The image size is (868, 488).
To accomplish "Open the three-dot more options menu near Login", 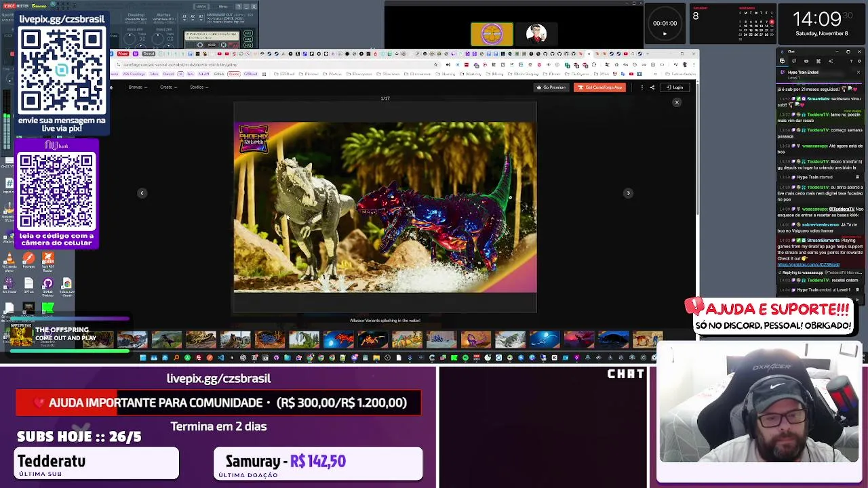I will (642, 87).
